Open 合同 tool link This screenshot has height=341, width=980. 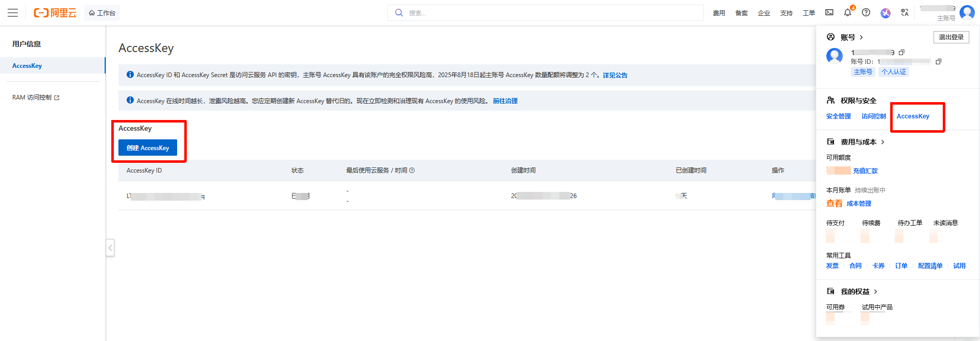click(x=855, y=266)
